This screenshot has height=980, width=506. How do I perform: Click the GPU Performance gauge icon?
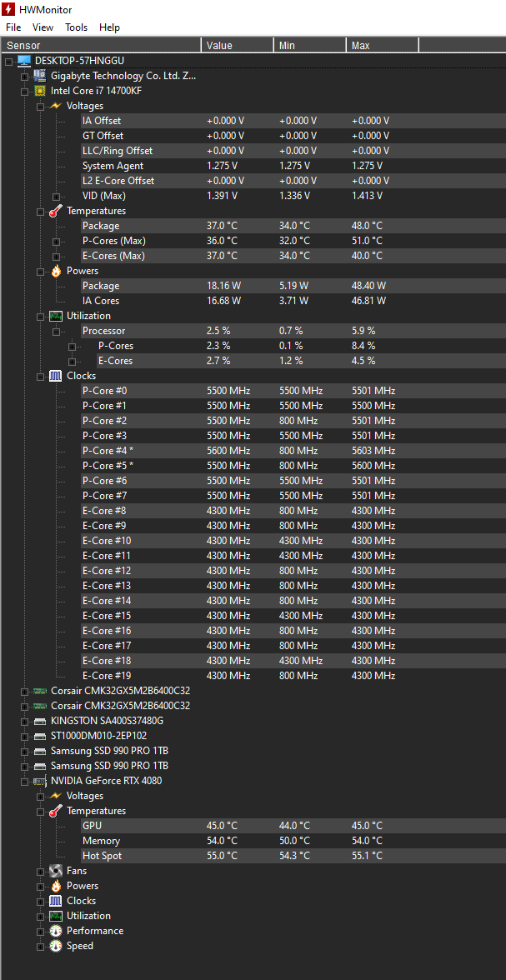[56, 931]
